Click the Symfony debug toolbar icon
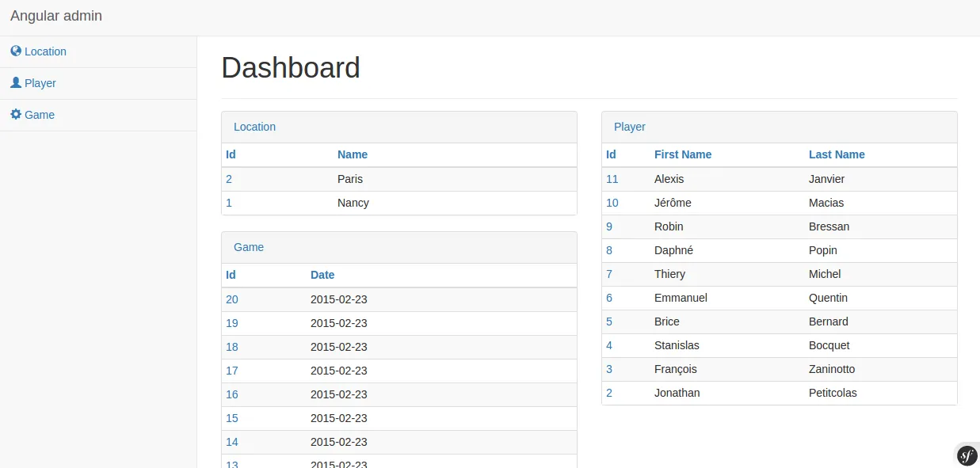980x468 pixels. (x=967, y=455)
